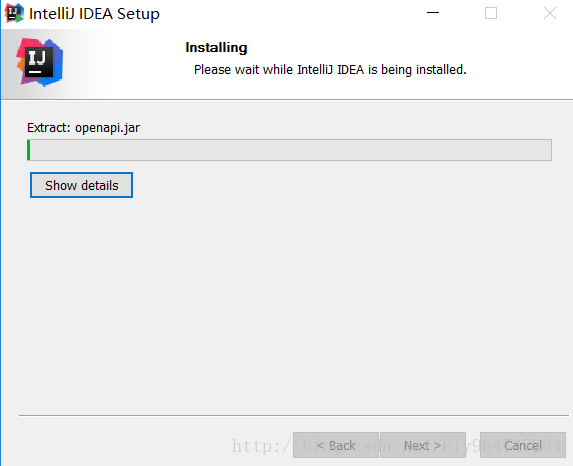Cancel the IntelliJ IDEA installation
This screenshot has height=466, width=573.
click(x=523, y=445)
